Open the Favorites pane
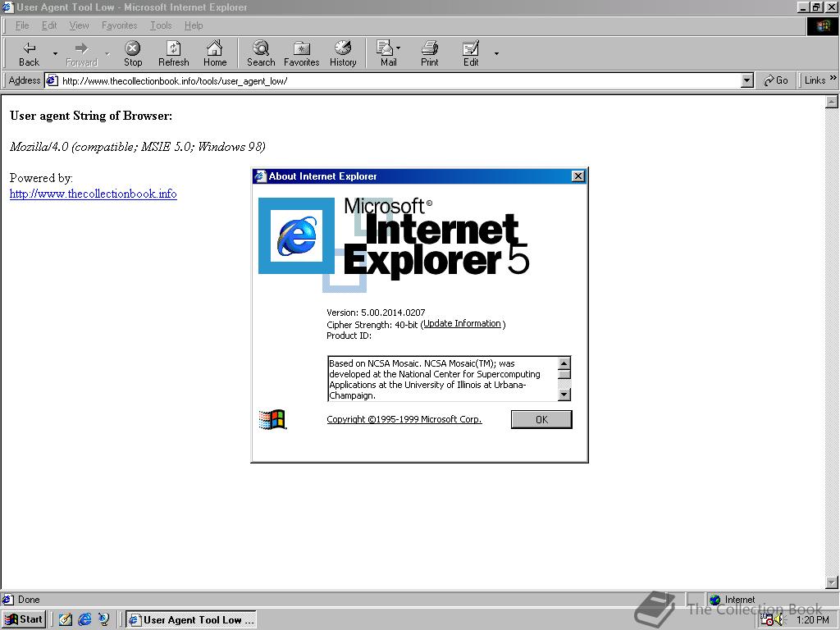The width and height of the screenshot is (840, 630). [x=302, y=53]
